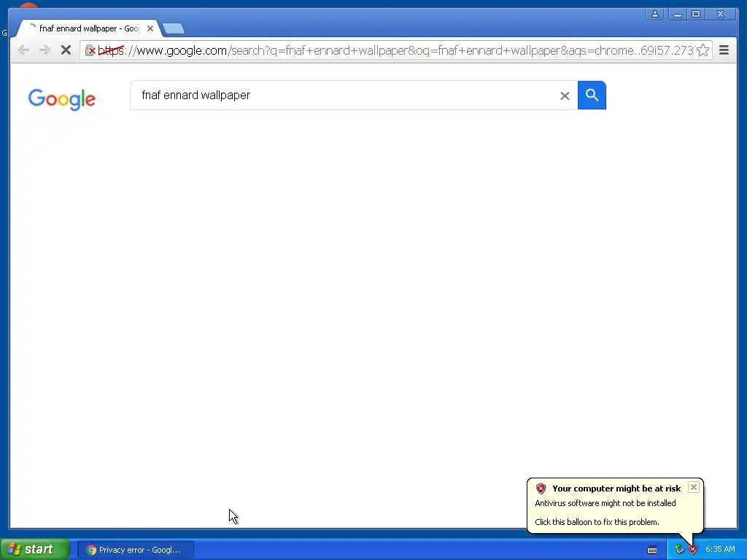Image resolution: width=747 pixels, height=560 pixels.
Task: Click the 6:35 AM system clock
Action: [x=720, y=550]
